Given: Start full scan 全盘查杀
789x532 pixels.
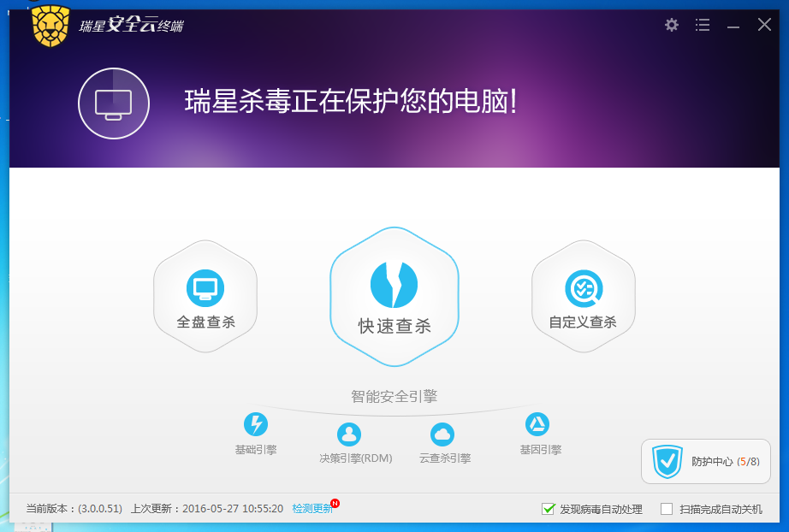Looking at the screenshot, I should pyautogui.click(x=205, y=296).
